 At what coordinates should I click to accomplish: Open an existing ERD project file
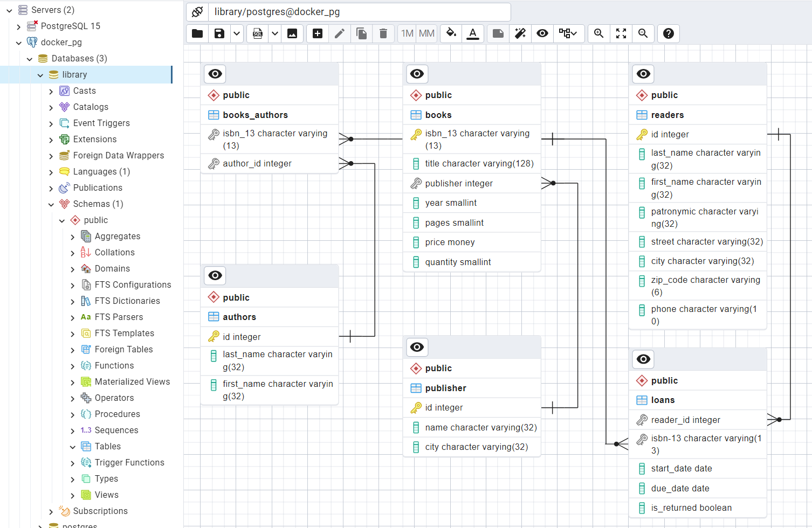click(x=197, y=33)
